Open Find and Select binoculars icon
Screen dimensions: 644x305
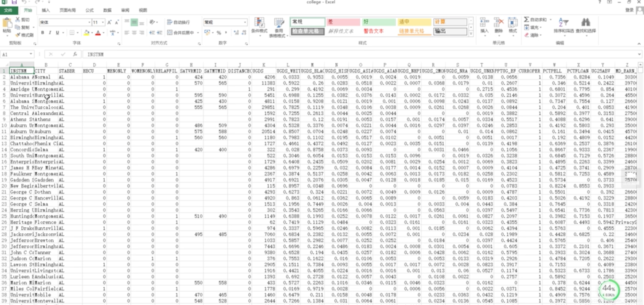coord(586,22)
